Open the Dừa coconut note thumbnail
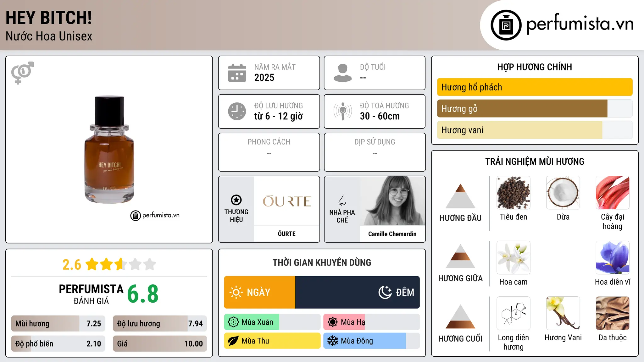This screenshot has width=644, height=362. 563,193
